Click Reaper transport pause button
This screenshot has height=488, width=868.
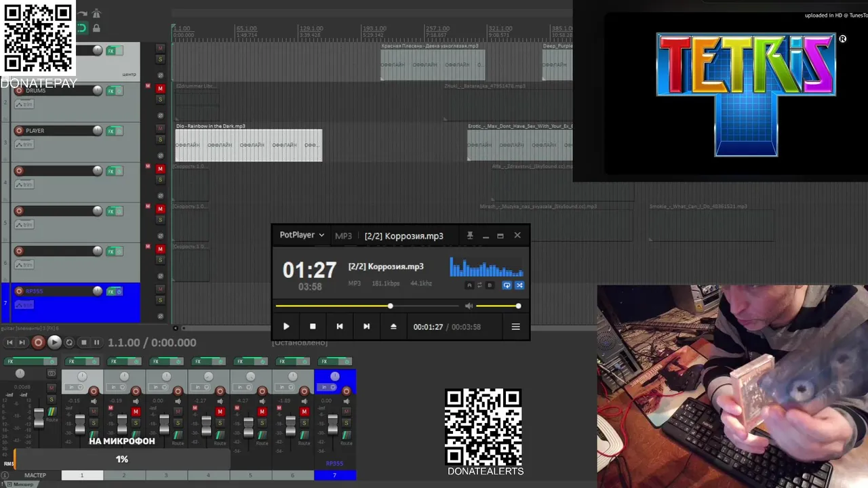pyautogui.click(x=96, y=342)
